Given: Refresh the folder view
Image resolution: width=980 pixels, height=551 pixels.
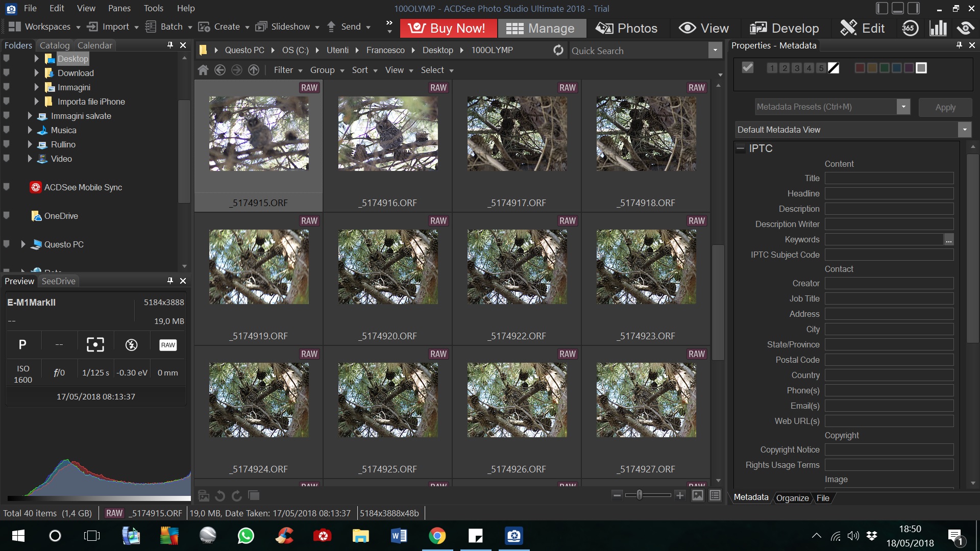Looking at the screenshot, I should tap(558, 50).
